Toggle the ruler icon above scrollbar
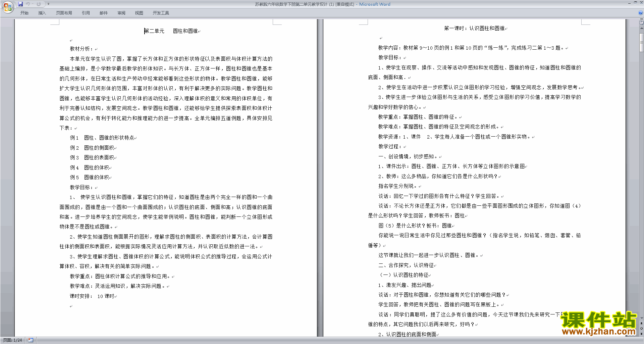The width and height of the screenshot is (644, 344). pyautogui.click(x=641, y=23)
